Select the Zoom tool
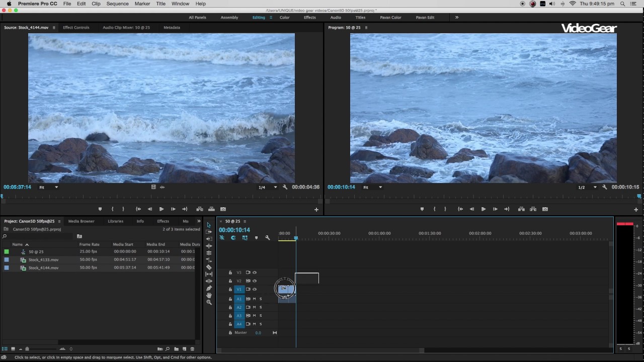Screen dimensions: 644x362 point(209,302)
